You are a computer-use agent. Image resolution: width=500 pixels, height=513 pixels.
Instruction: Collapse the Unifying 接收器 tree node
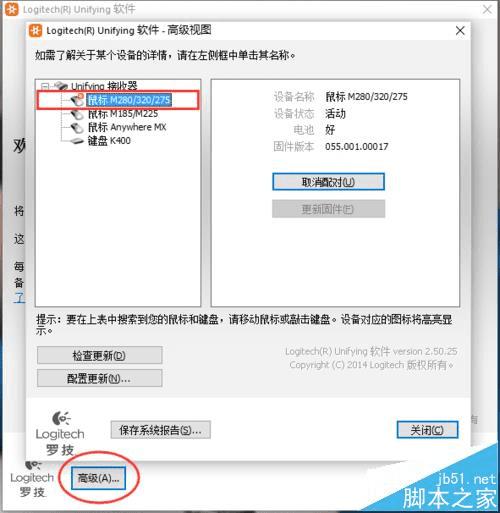[x=45, y=86]
